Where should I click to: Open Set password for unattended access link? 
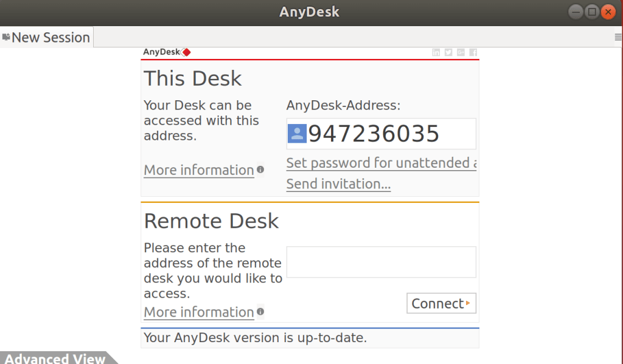click(381, 163)
